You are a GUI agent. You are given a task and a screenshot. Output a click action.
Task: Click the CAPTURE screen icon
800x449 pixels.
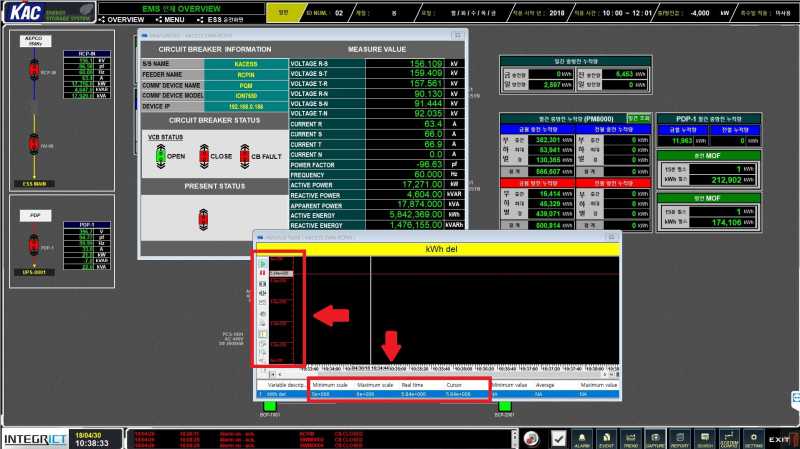tap(655, 439)
